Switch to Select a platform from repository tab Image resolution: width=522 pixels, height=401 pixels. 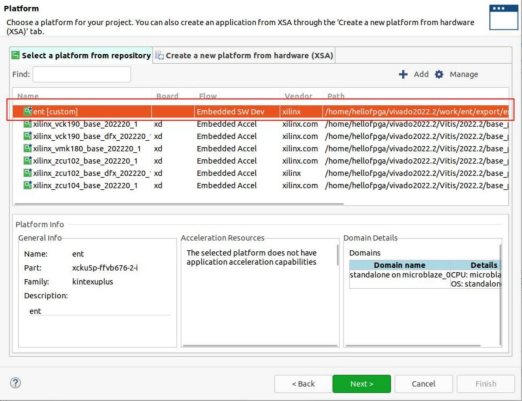click(x=81, y=55)
